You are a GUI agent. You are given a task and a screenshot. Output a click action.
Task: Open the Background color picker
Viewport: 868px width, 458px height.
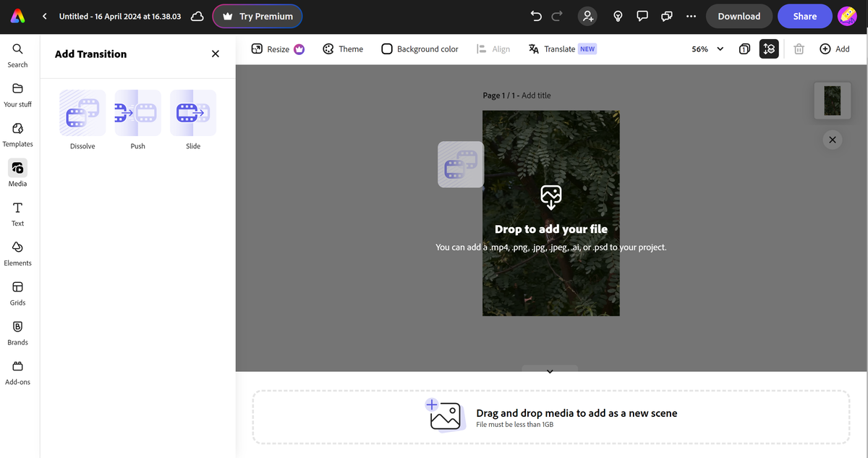pos(420,49)
